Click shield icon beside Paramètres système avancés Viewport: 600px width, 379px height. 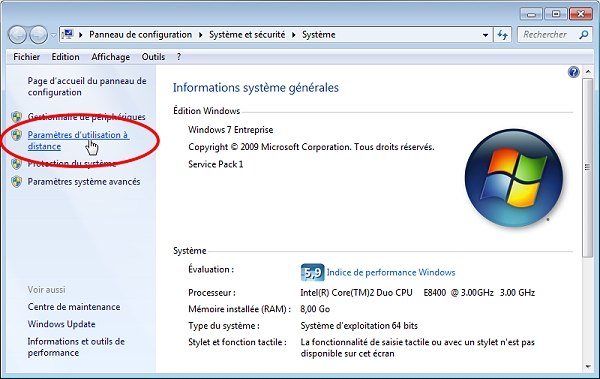(x=16, y=182)
